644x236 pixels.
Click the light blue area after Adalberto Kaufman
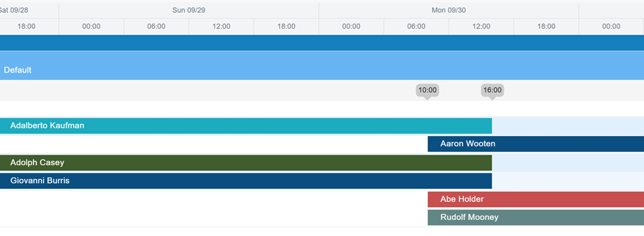pyautogui.click(x=568, y=126)
